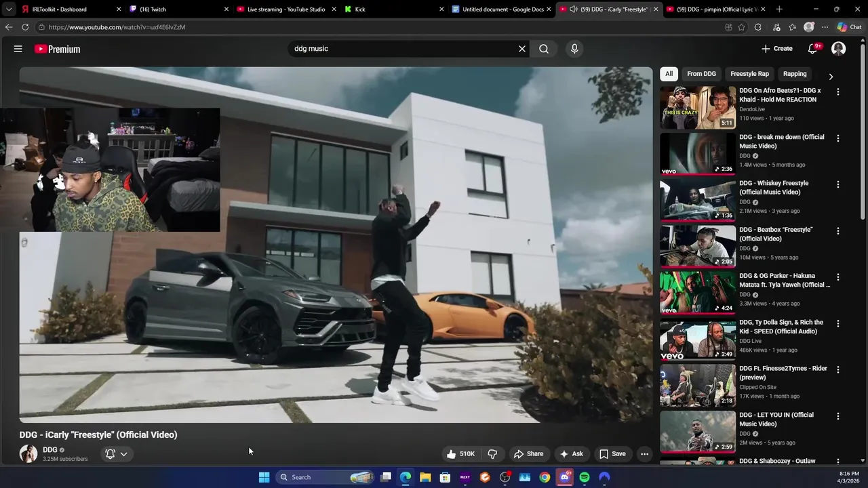
Task: Switch to IRLToolkit Dashboard tab
Action: pyautogui.click(x=71, y=9)
